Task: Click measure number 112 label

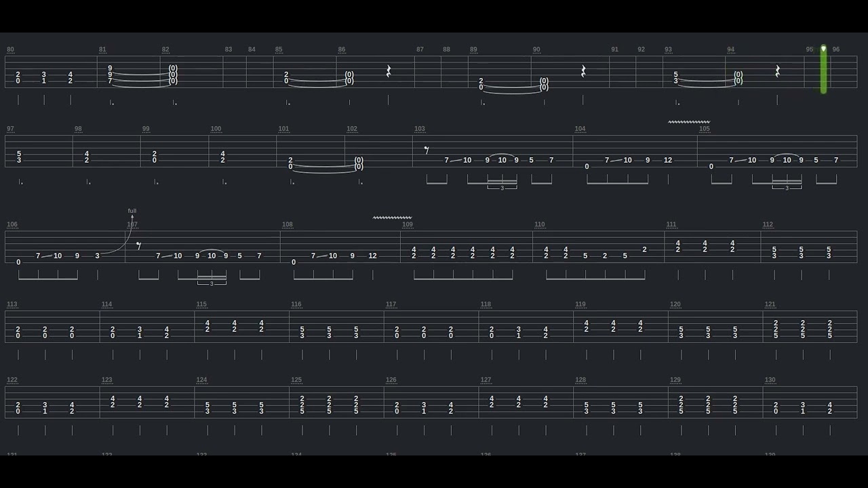Action: coord(768,224)
